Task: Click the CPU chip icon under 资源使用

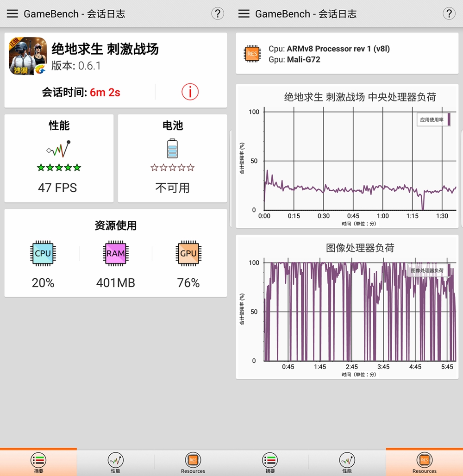Action: (x=43, y=253)
